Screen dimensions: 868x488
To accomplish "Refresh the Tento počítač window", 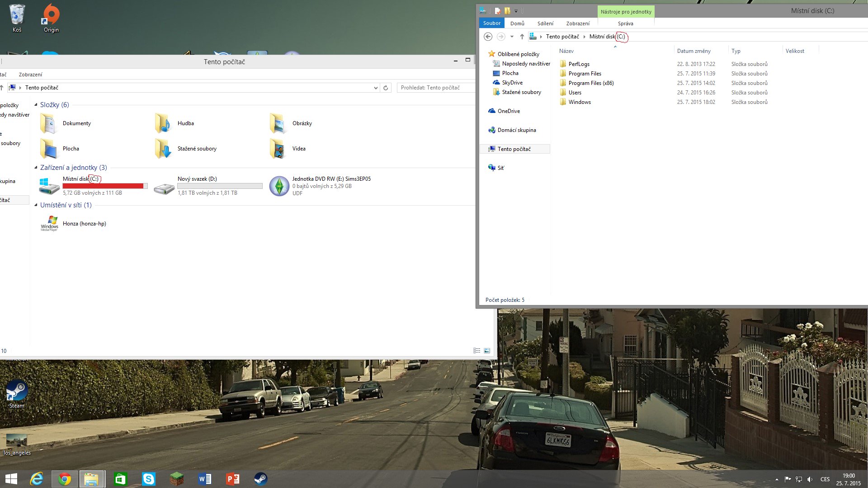I will (386, 88).
